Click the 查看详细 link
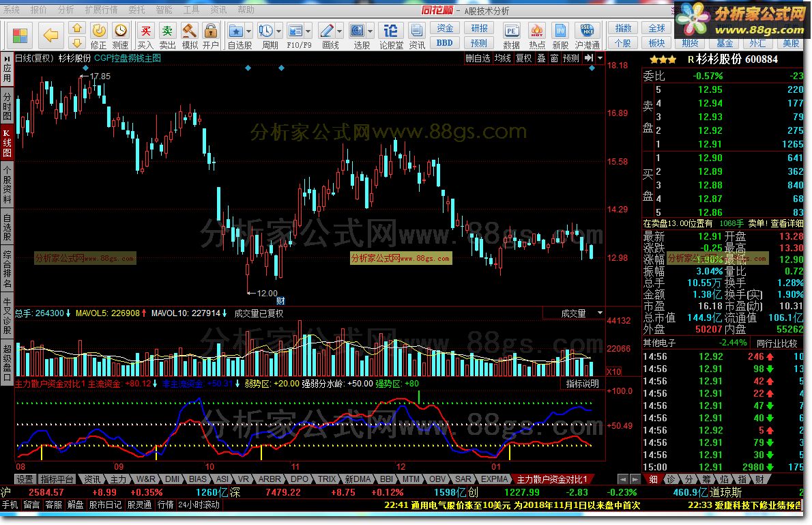This screenshot has height=525, width=812. pyautogui.click(x=787, y=223)
